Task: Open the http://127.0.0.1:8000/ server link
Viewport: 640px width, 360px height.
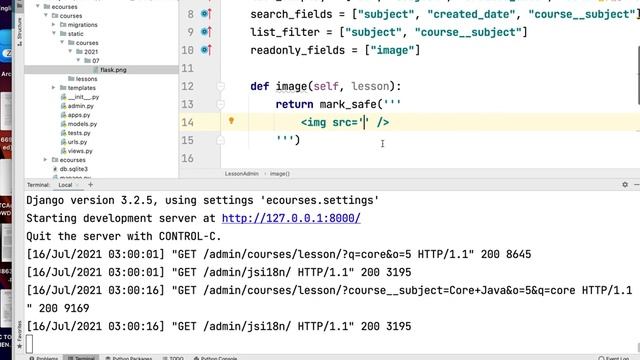Action: (291, 218)
